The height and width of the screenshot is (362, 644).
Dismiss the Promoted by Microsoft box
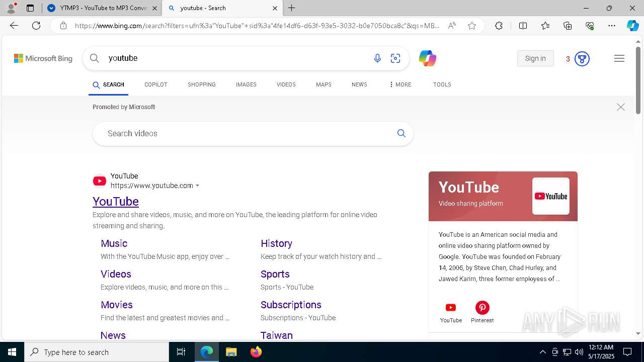pos(621,107)
